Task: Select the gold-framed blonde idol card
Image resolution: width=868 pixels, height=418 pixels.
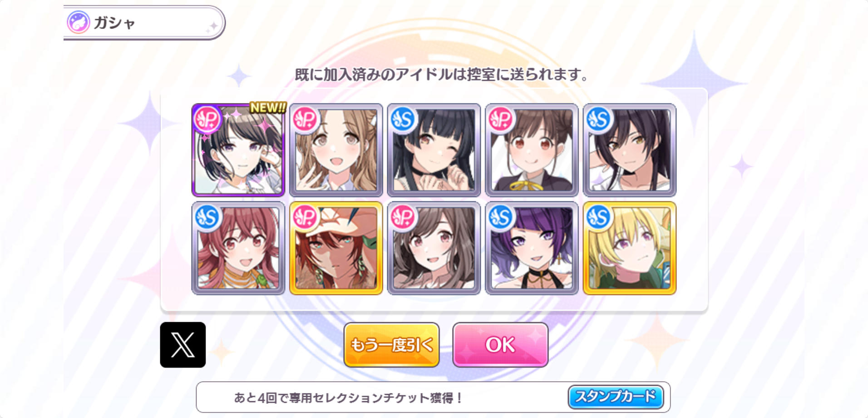Action: click(630, 248)
